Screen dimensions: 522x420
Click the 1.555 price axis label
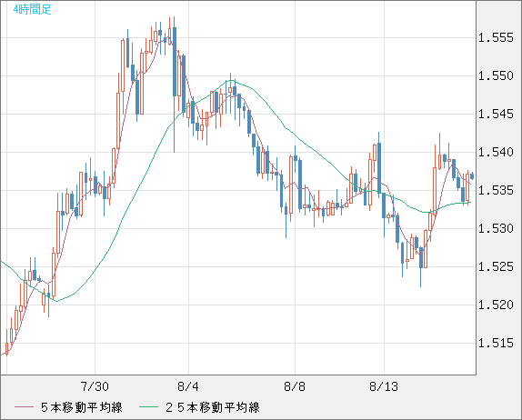(x=496, y=37)
